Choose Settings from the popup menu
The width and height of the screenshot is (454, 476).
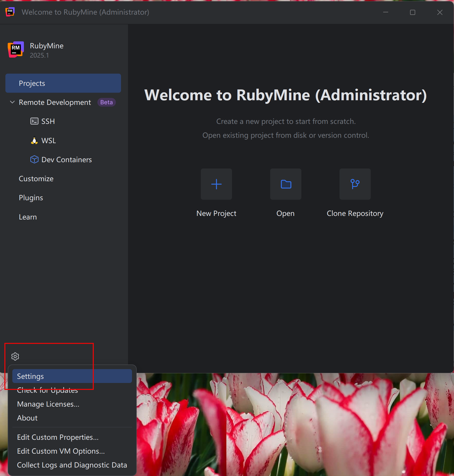click(x=72, y=376)
